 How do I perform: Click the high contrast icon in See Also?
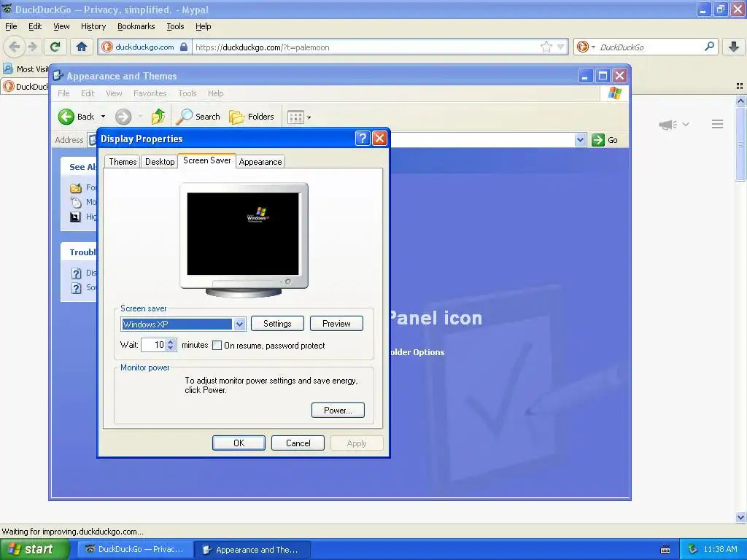75,217
